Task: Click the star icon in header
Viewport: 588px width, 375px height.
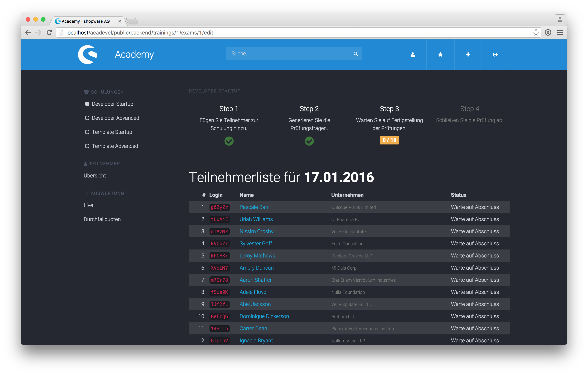Action: [x=440, y=55]
